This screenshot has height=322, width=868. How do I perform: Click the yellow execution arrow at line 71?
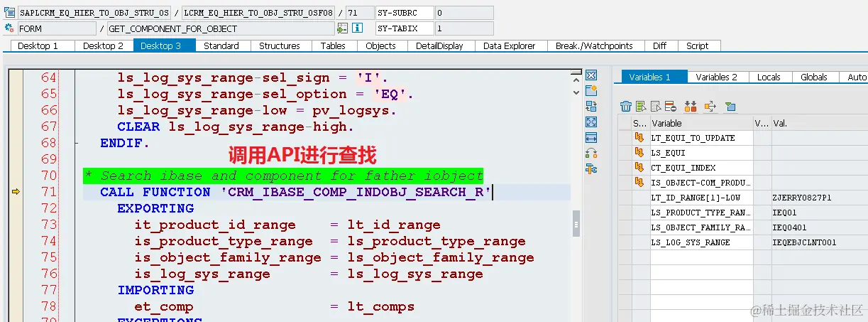coord(16,192)
